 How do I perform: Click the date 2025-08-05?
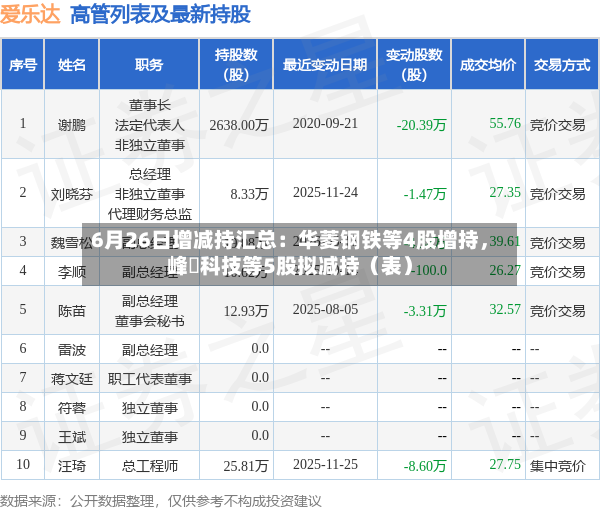325,310
